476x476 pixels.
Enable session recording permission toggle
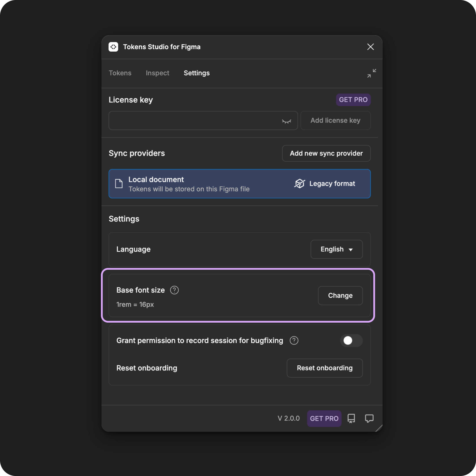coord(351,340)
